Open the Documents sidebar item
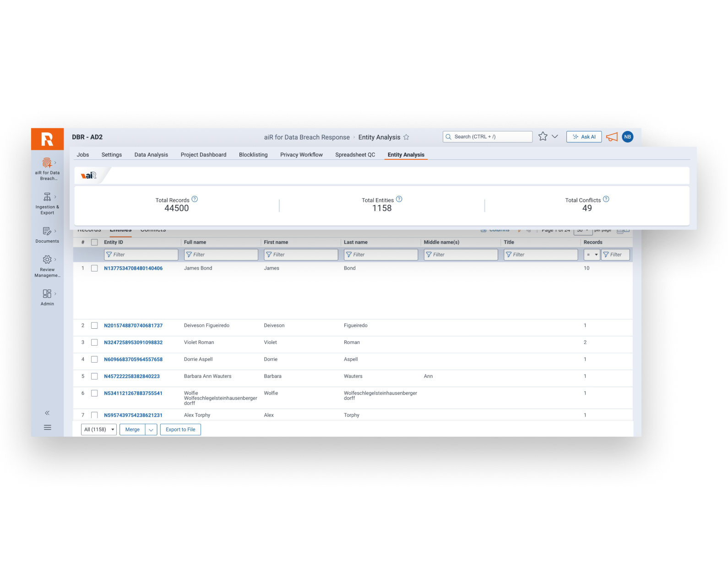Viewport: 728px width, 565px height. pos(47,234)
